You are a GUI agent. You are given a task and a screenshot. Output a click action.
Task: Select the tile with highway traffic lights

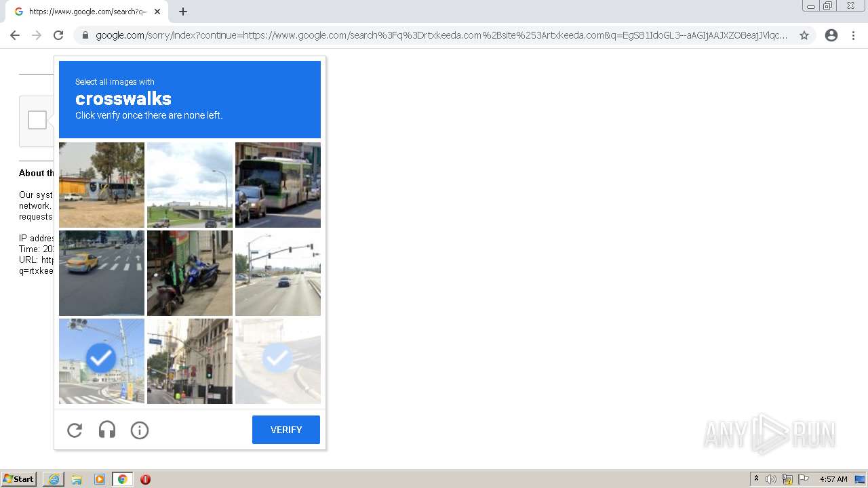pos(278,273)
